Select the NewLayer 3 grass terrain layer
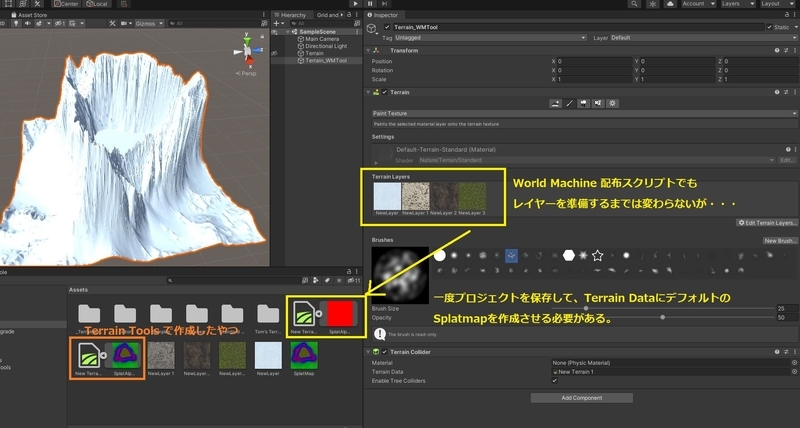Viewport: 800px width, 428px height. coord(472,196)
